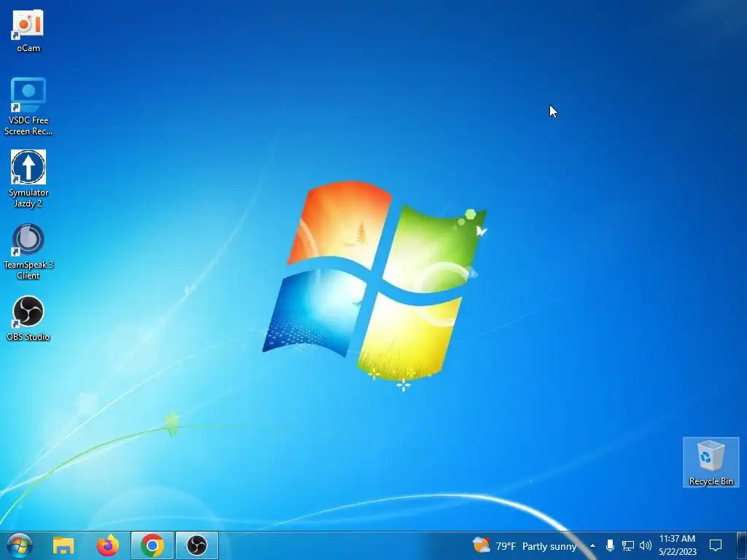
Task: Open the notification action center
Action: [x=716, y=545]
